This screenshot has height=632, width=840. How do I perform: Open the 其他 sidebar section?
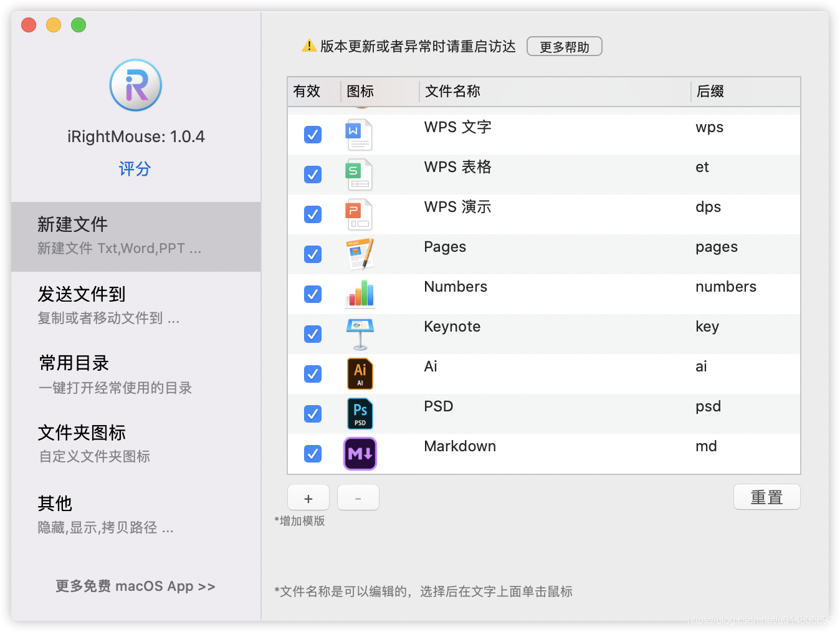coord(136,515)
